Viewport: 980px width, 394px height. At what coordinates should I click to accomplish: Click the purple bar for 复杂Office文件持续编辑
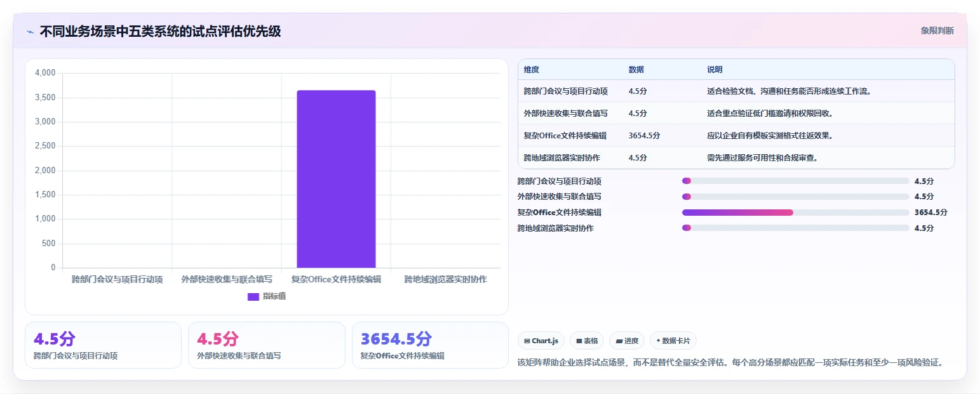(336, 179)
